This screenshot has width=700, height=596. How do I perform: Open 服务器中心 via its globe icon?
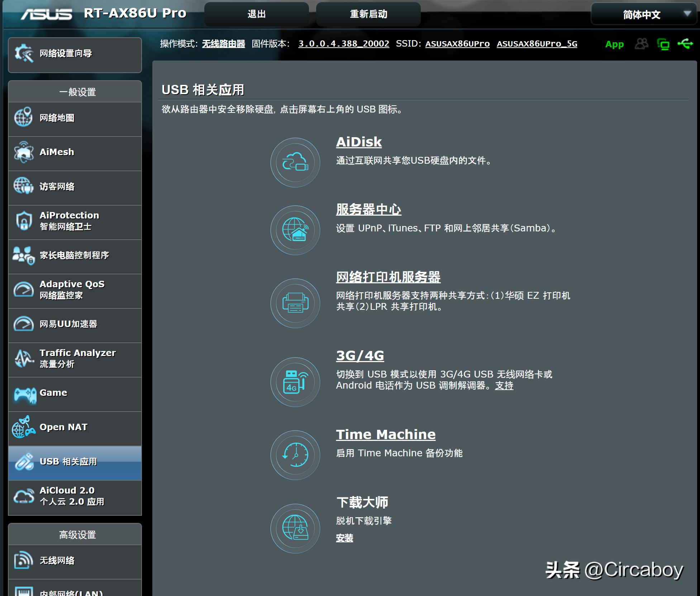pos(295,231)
